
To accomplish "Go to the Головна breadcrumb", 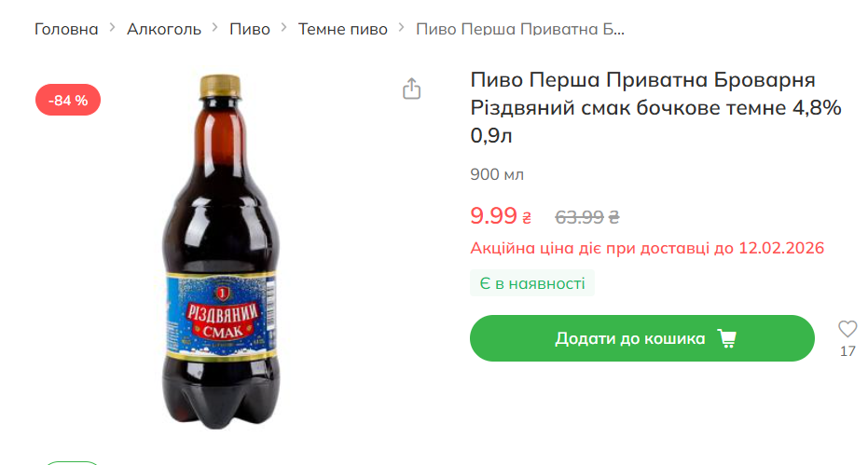I will point(66,29).
